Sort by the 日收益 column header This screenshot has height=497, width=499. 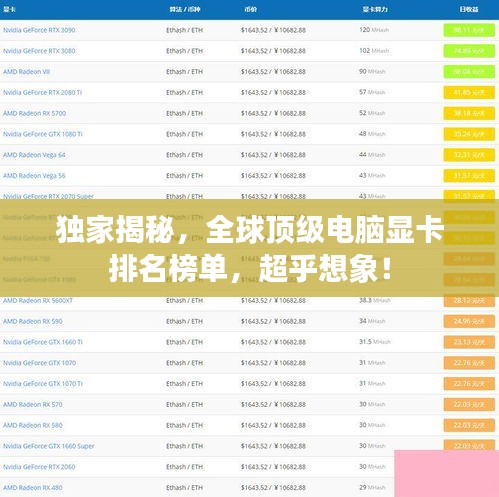click(469, 9)
